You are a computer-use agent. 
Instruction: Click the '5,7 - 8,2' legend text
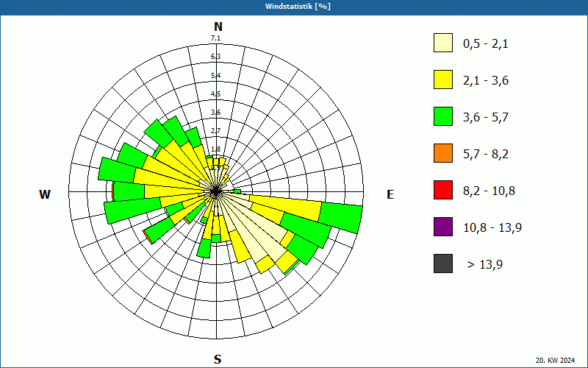click(x=486, y=155)
